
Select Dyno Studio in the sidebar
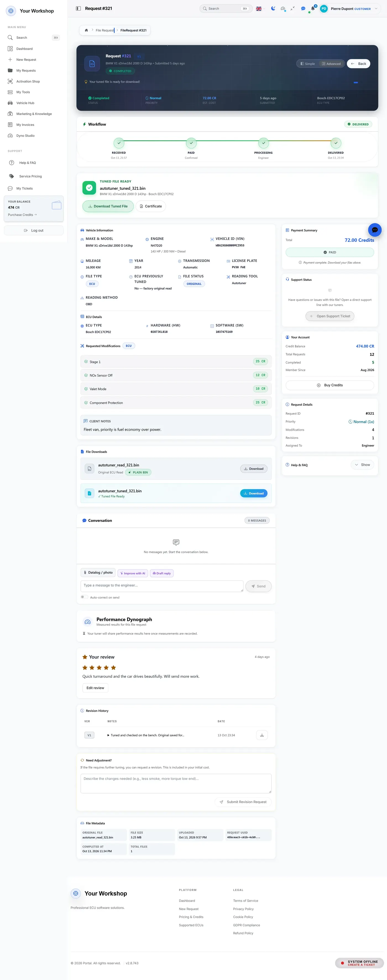(25, 136)
